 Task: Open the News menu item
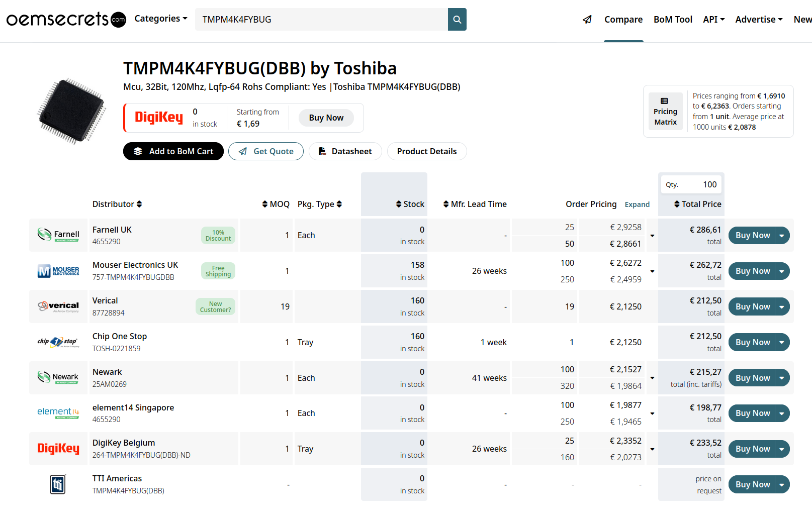(802, 20)
